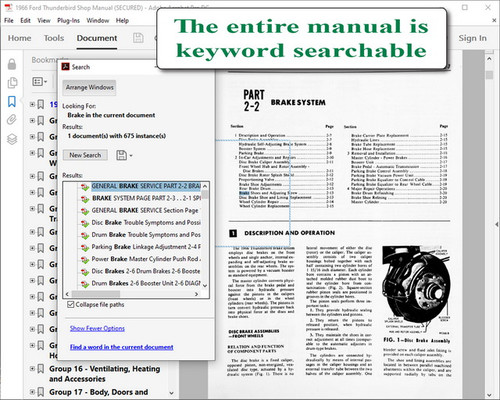Click the Acrobat icon in Search title
The width and height of the screenshot is (500, 400).
tap(65, 67)
